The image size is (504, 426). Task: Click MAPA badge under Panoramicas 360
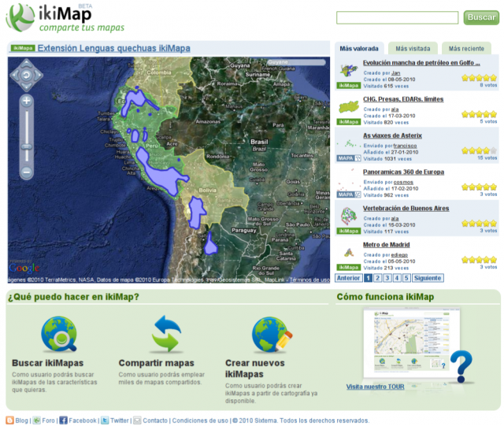[349, 194]
